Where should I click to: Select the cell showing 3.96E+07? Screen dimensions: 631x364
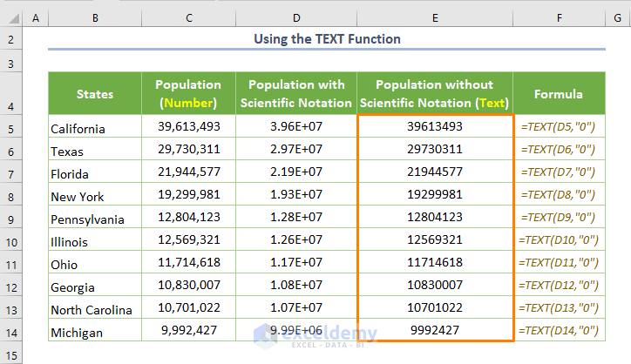coord(298,127)
